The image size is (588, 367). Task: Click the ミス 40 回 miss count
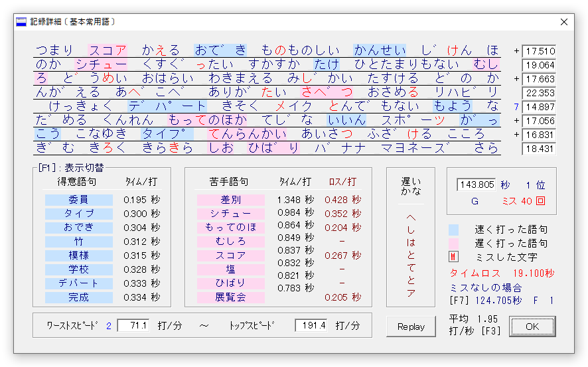524,201
